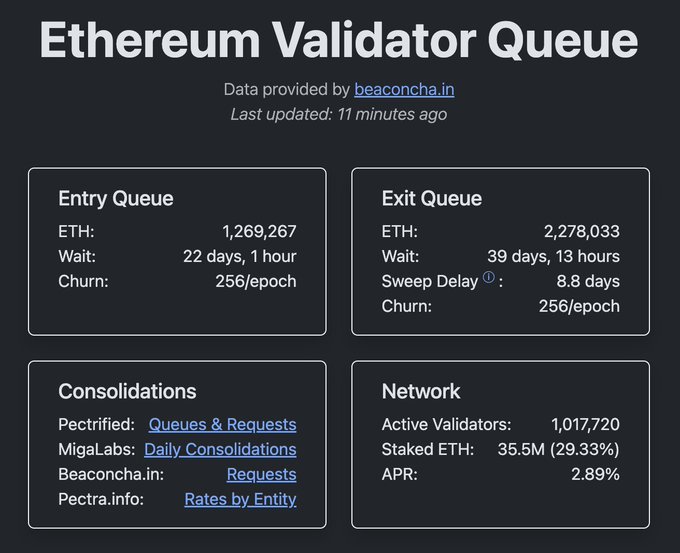This screenshot has width=680, height=553.
Task: Open the beaconcha.in data provider link
Action: (x=404, y=89)
